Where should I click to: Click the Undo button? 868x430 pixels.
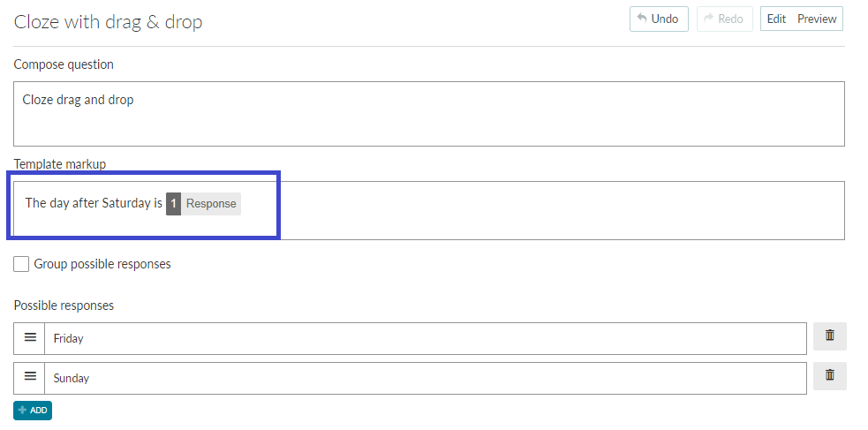[659, 19]
